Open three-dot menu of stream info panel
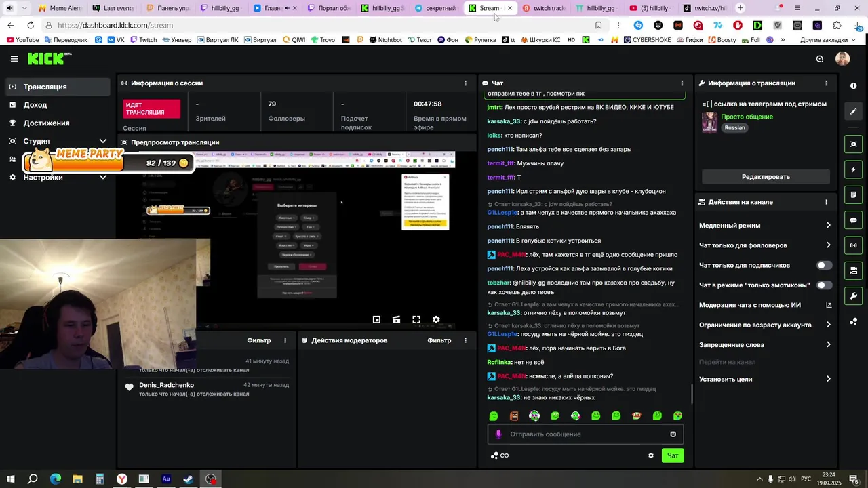 (826, 83)
